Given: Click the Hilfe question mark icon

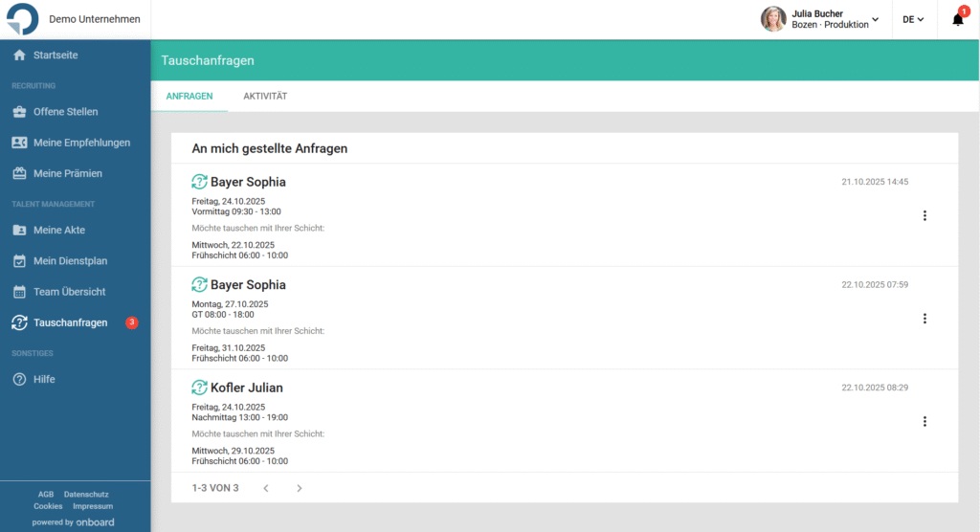Looking at the screenshot, I should [x=19, y=380].
